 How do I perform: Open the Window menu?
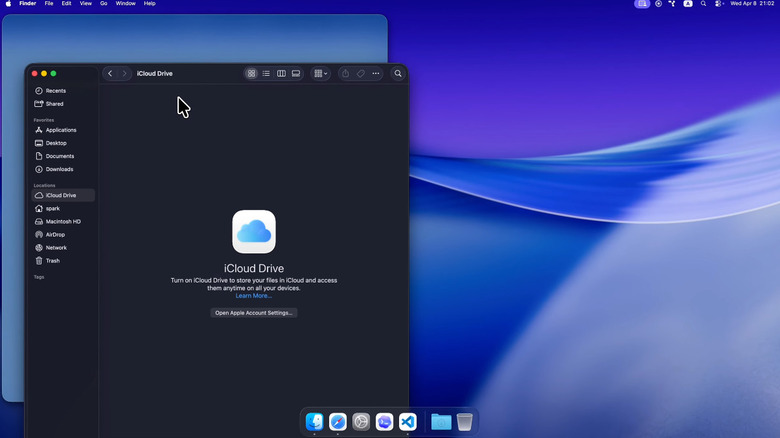tap(125, 3)
